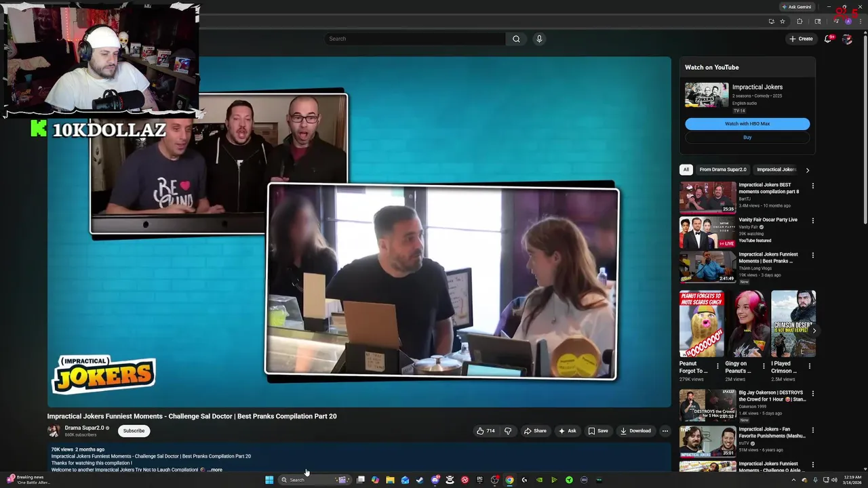Screen dimensions: 868x488
Task: Show hidden system tray icons chevron
Action: pyautogui.click(x=793, y=480)
